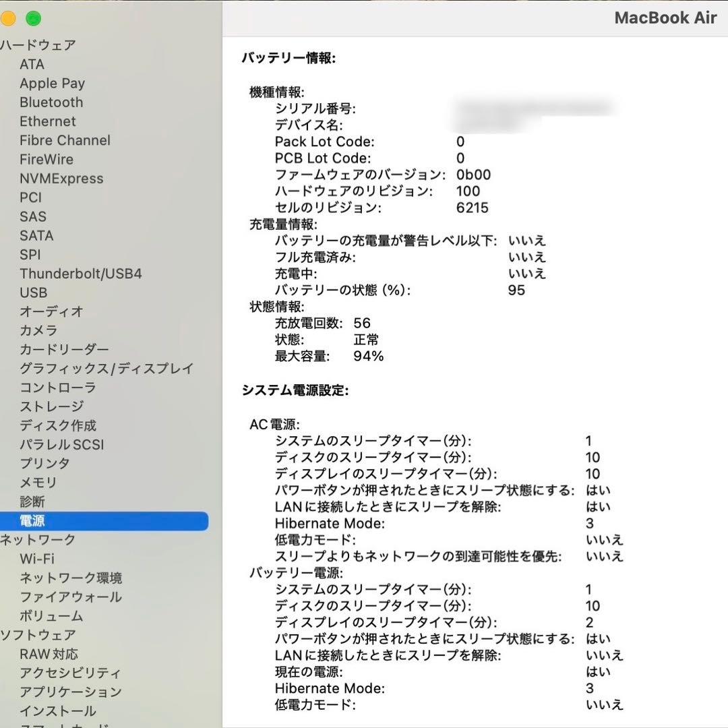The image size is (728, 728).
Task: Select FireWire in the sidebar
Action: point(46,159)
